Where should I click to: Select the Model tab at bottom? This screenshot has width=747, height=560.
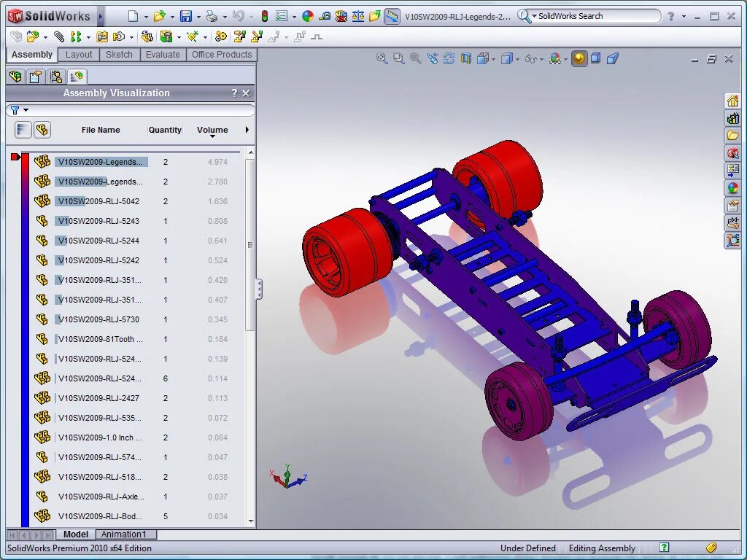[x=76, y=534]
